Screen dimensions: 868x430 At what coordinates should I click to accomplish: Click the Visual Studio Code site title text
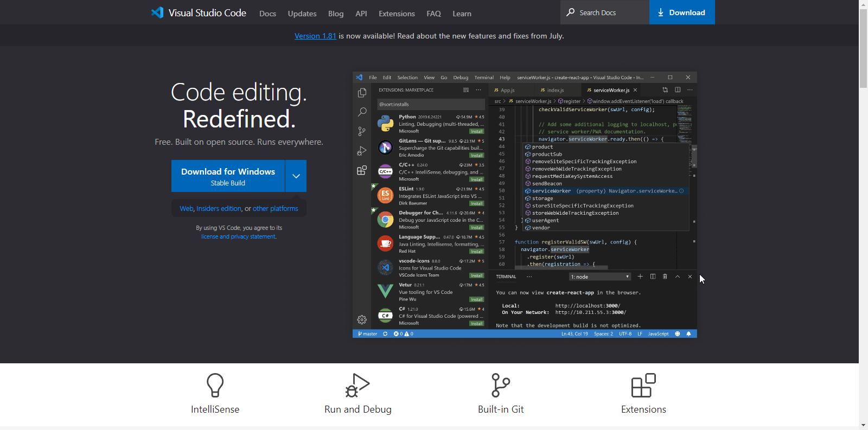click(207, 12)
